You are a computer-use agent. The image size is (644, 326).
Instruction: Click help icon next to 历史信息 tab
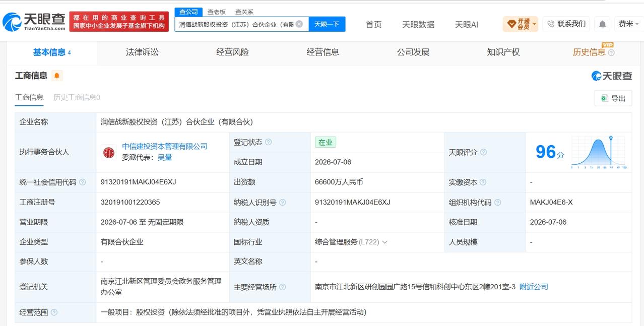(x=611, y=52)
